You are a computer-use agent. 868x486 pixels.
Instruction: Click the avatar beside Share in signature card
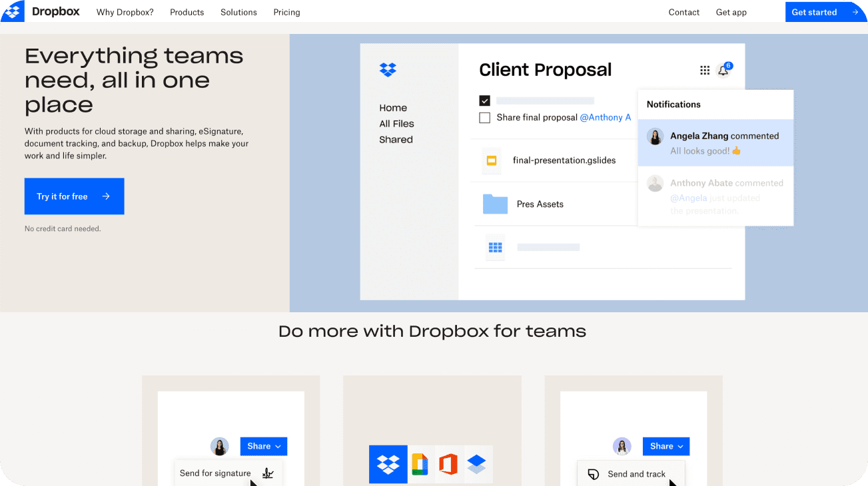220,446
